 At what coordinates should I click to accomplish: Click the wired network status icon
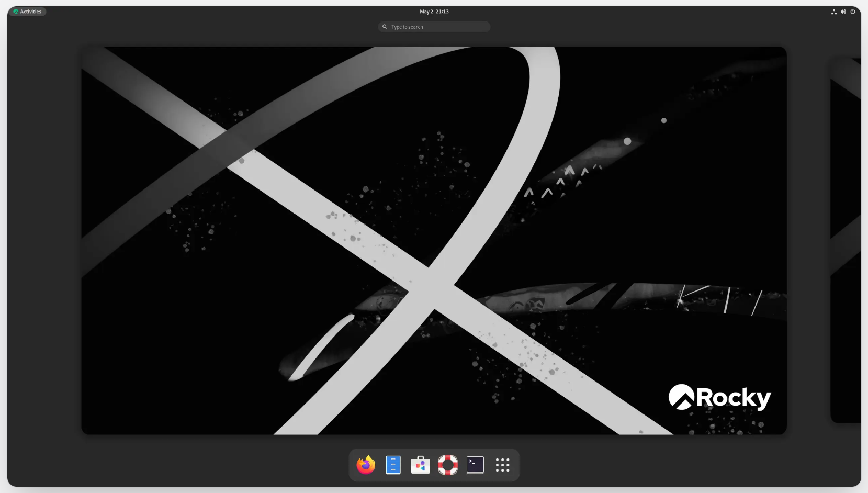coord(833,12)
